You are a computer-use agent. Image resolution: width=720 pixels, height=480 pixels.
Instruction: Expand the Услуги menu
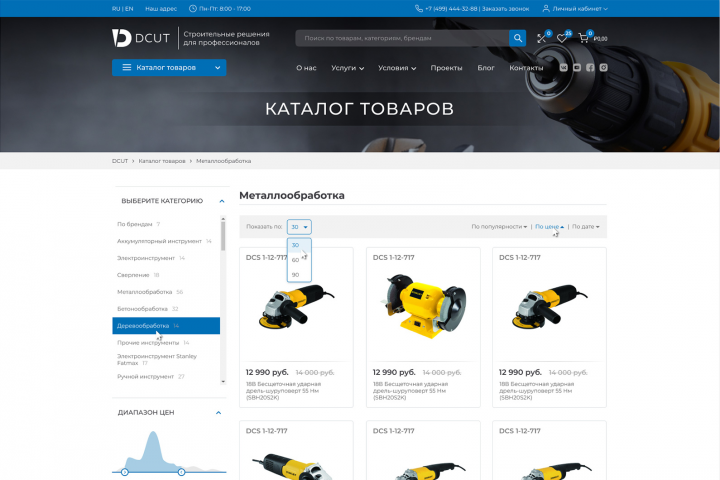point(348,68)
